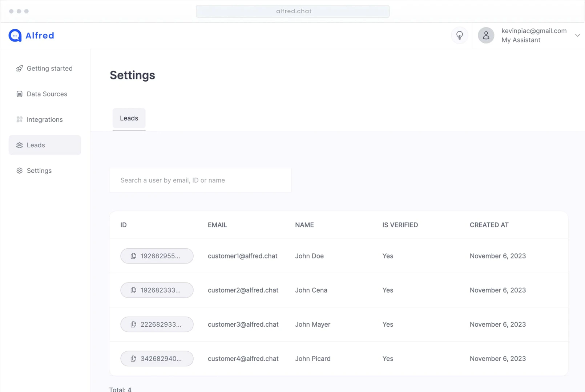Image resolution: width=585 pixels, height=392 pixels.
Task: Click the My Assistant label
Action: [x=521, y=40]
